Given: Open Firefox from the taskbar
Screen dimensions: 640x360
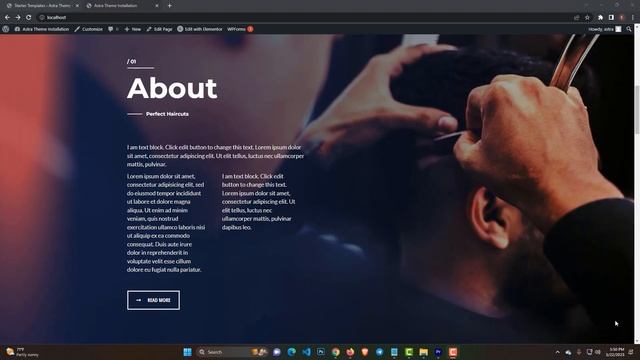Looking at the screenshot, I should coord(350,352).
